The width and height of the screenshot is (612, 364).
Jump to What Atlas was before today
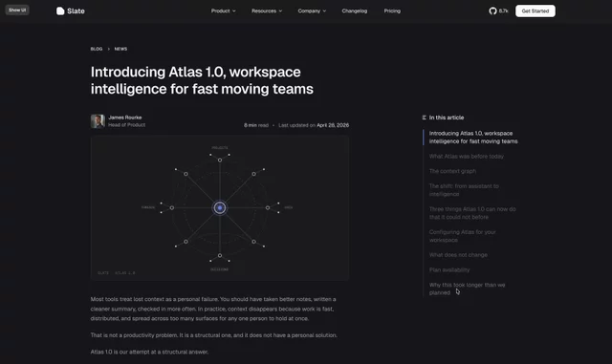point(466,157)
